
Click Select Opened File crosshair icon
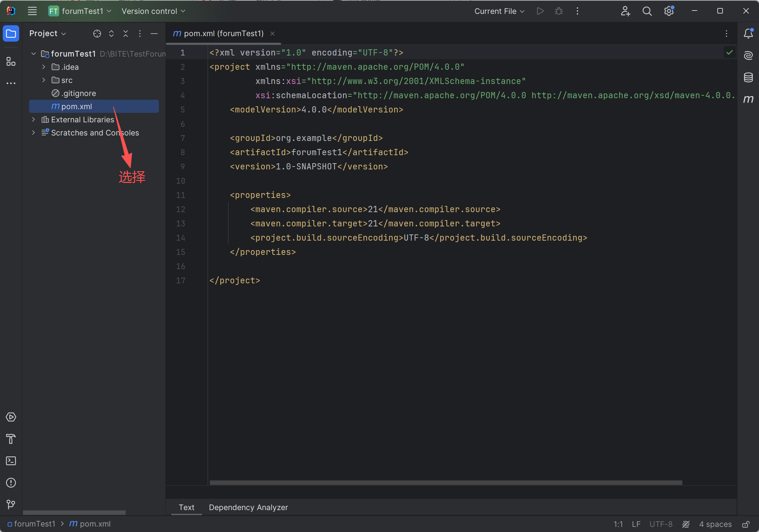[97, 34]
